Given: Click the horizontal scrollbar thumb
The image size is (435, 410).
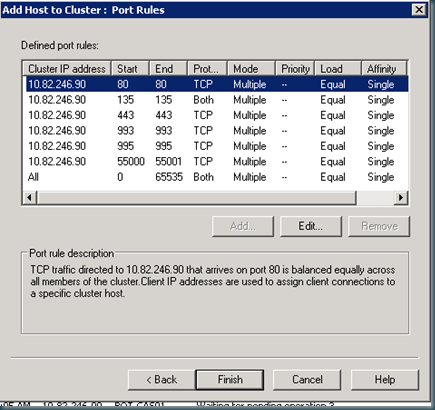Looking at the screenshot, I should point(197,197).
